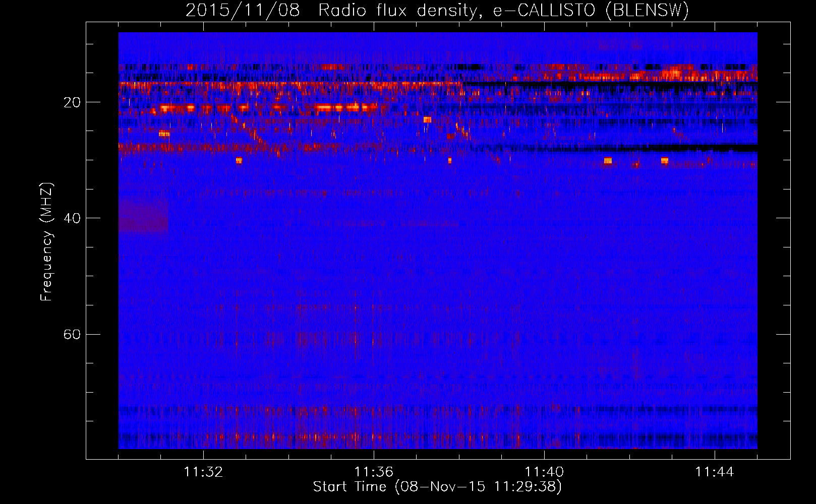Click the 60 MHz frequency tick label
This screenshot has height=504, width=816.
click(x=72, y=334)
